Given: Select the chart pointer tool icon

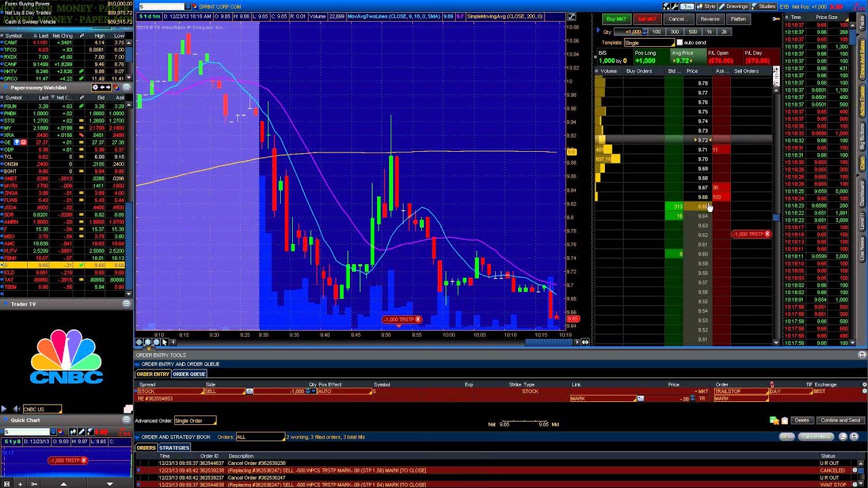Looking at the screenshot, I should pos(164,342).
